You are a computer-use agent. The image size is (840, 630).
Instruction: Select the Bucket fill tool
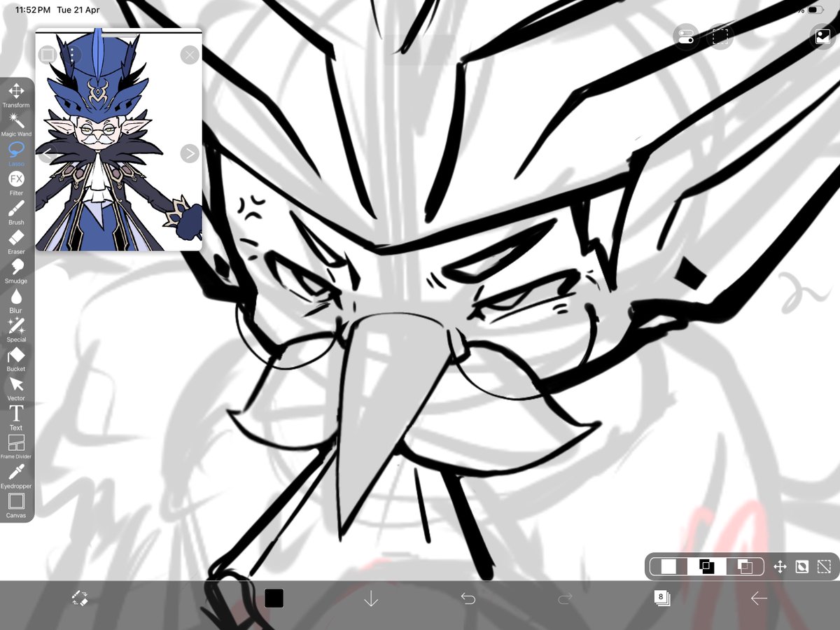pos(16,359)
